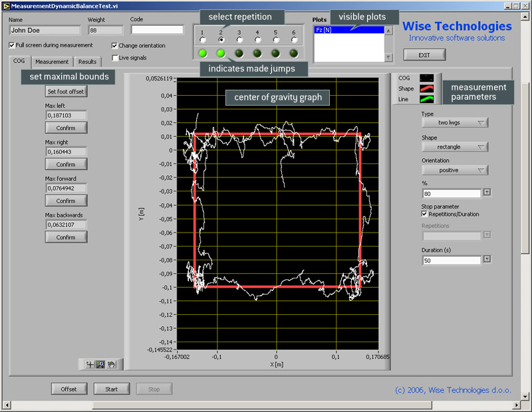Click Plots list scroll up arrow
Screen dimensions: 532x412
[x=388, y=31]
